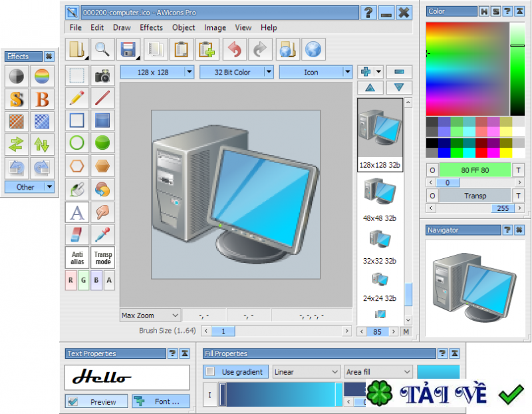
Task: Choose the filled ellipse tool
Action: (x=102, y=143)
